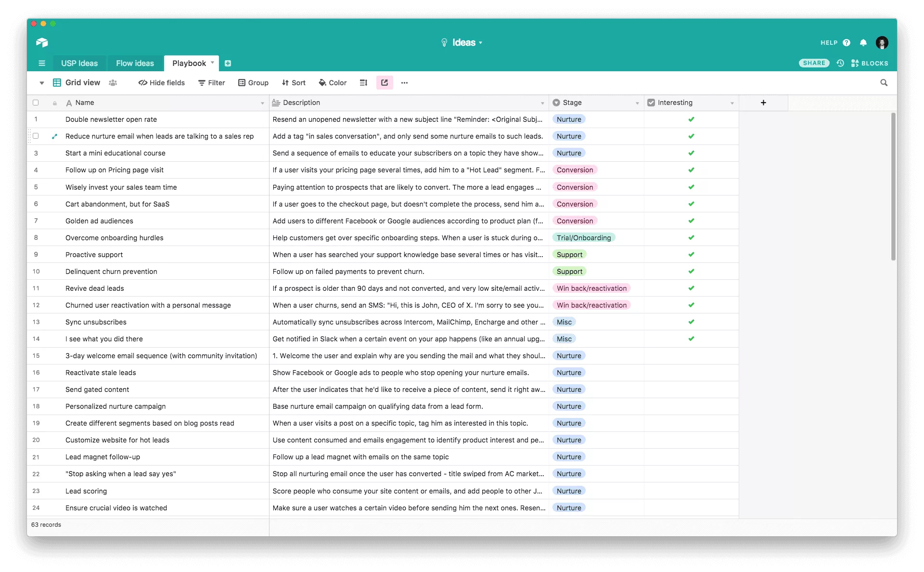This screenshot has height=572, width=924.
Task: Add a new table tab icon
Action: tap(228, 63)
